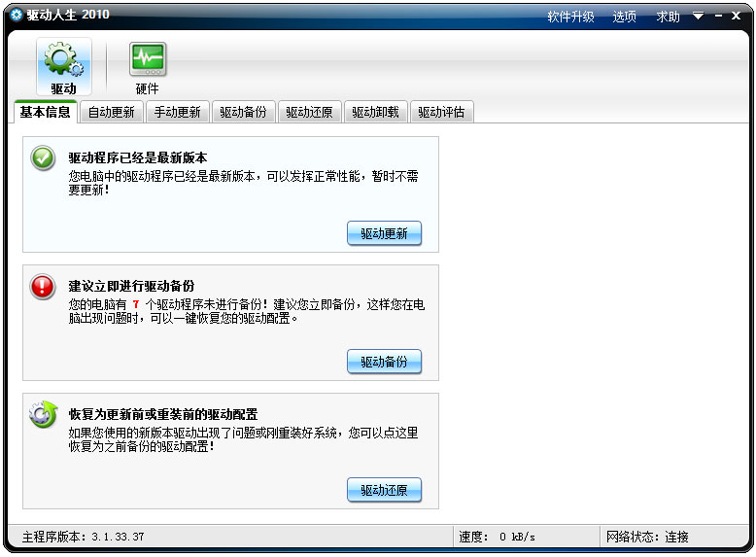This screenshot has height=557, width=756.
Task: Switch to the 自动更新 tab
Action: point(112,112)
